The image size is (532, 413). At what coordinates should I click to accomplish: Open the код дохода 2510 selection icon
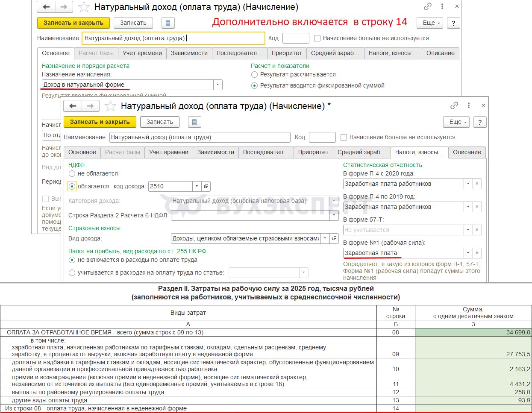(206, 186)
